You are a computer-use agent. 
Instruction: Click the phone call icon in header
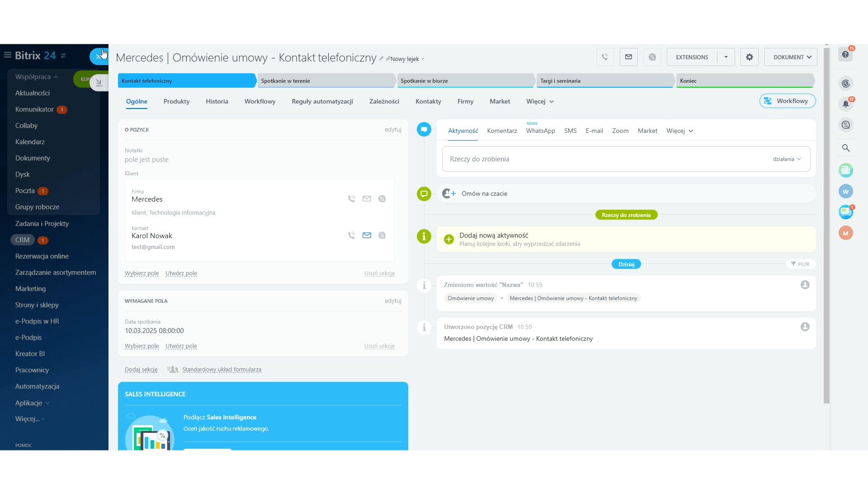(605, 57)
